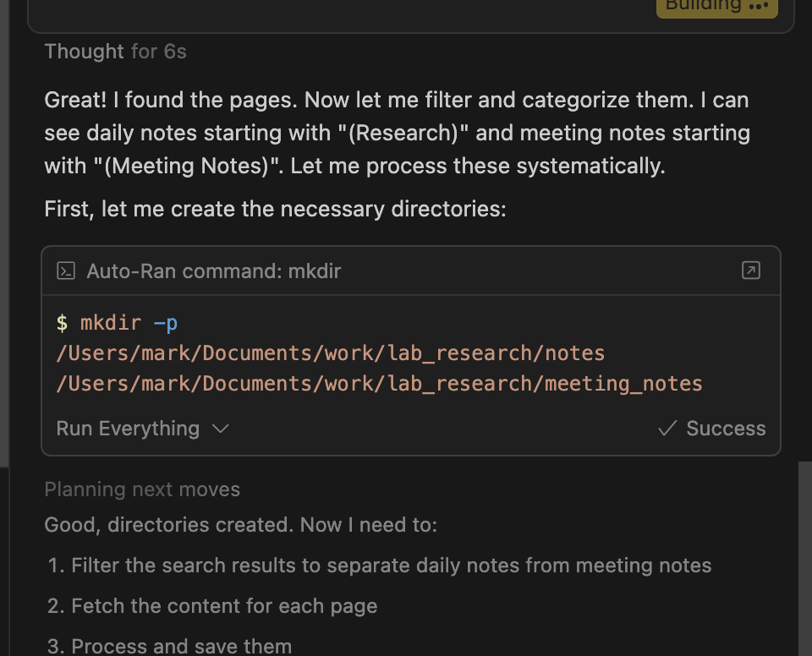
Task: Expand the "Thought for 6s" section
Action: [x=115, y=52]
